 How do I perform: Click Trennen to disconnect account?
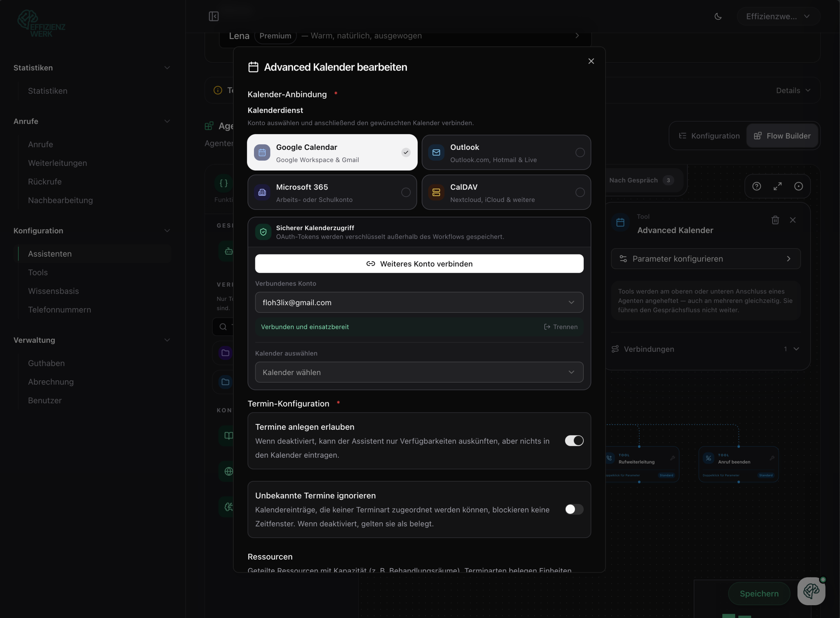pos(560,327)
